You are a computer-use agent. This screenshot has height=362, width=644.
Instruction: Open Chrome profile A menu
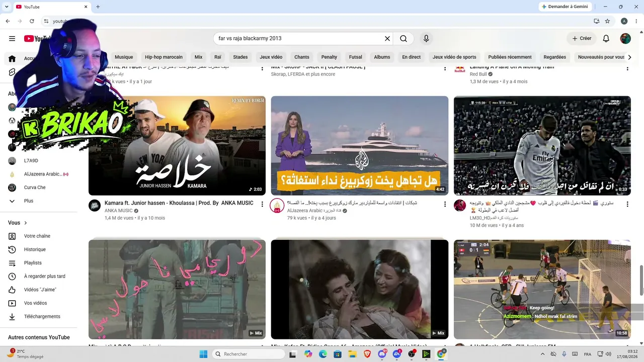624,21
